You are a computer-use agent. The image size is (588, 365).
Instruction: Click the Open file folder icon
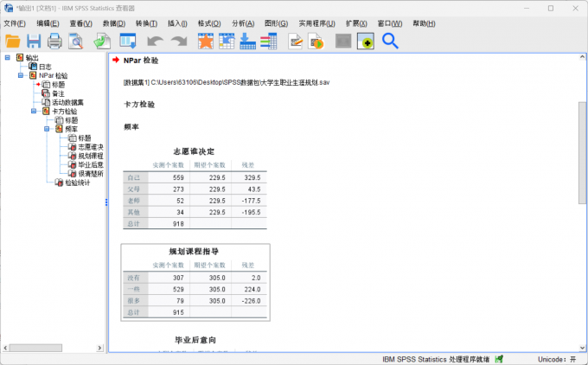(12, 41)
